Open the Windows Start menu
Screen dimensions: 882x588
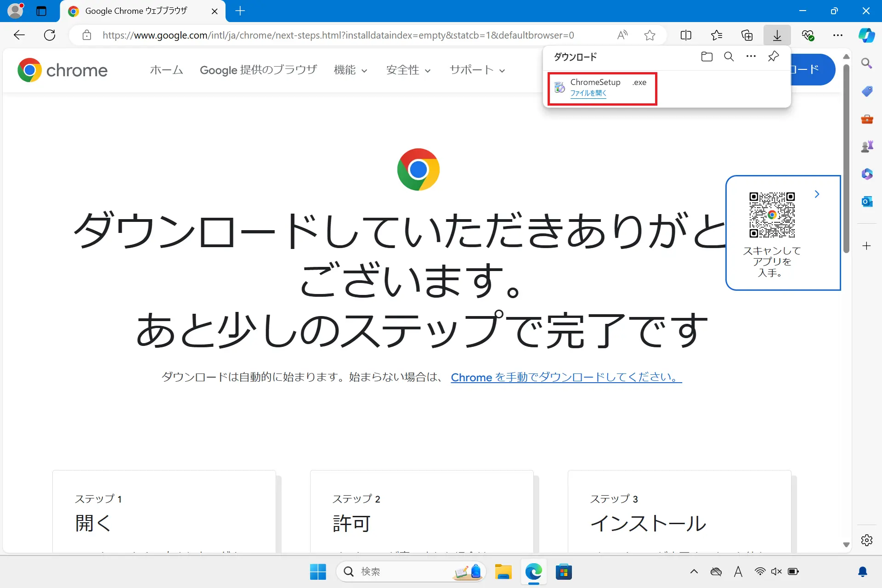[318, 572]
